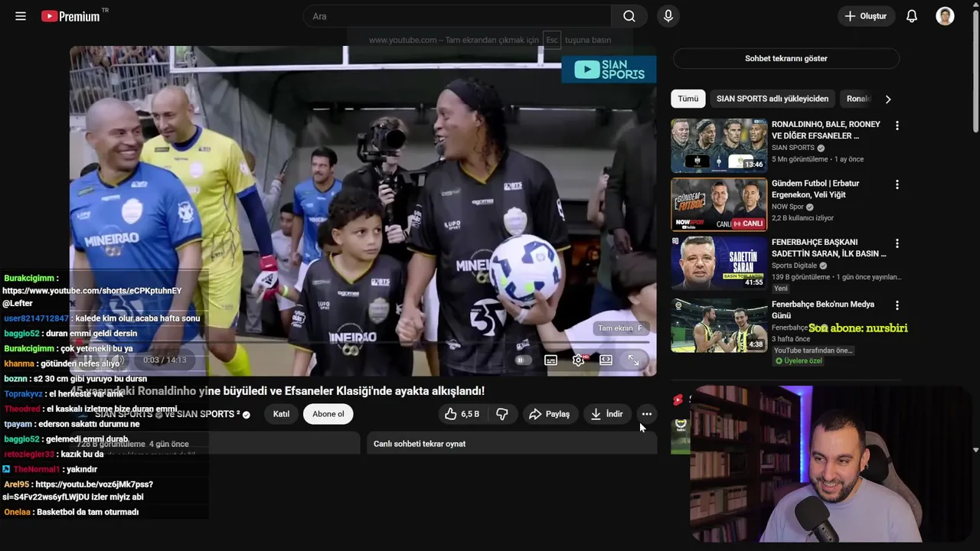Click chat username khanma
Screen dimensions: 980x551
click(19, 364)
